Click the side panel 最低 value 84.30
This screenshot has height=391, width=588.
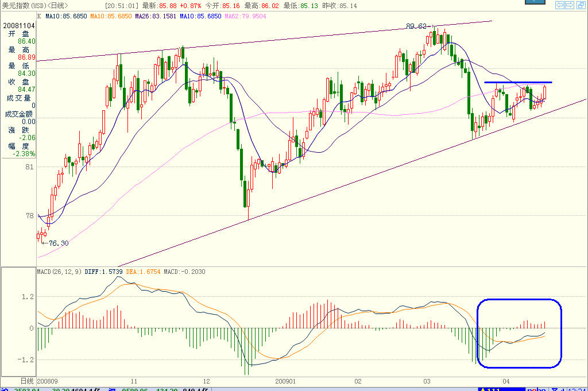point(26,73)
